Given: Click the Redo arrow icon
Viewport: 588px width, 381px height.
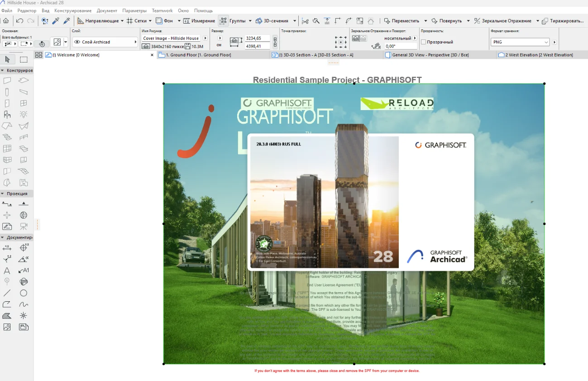Looking at the screenshot, I should coord(31,20).
